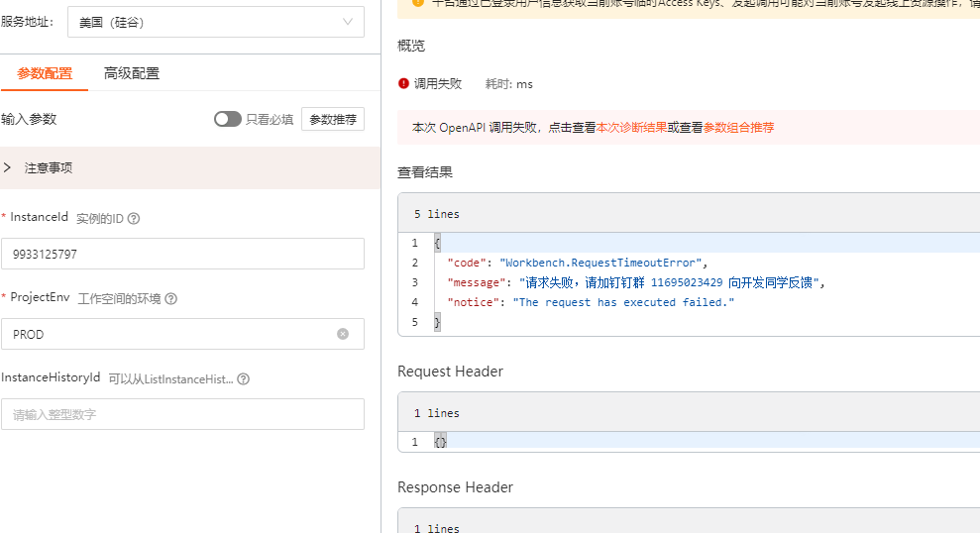Click the 参数推荐 button
Screen dimensions: 980x533
(x=333, y=119)
